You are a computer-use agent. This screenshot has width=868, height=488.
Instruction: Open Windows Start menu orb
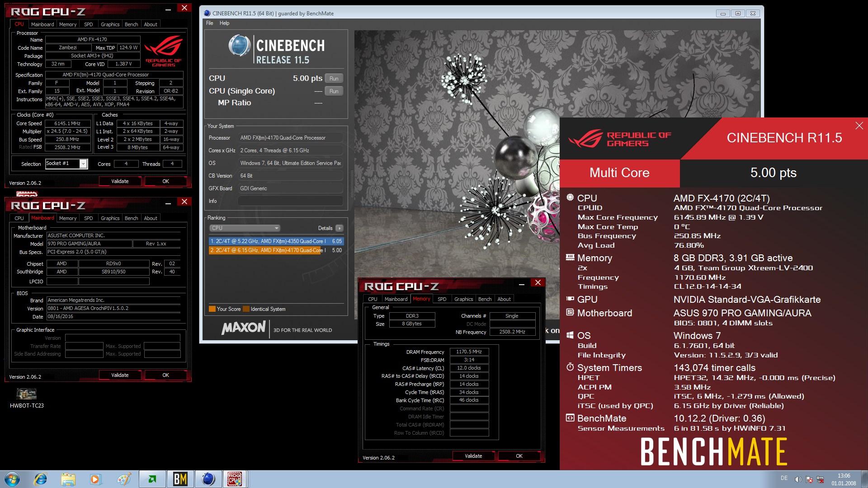pyautogui.click(x=12, y=479)
